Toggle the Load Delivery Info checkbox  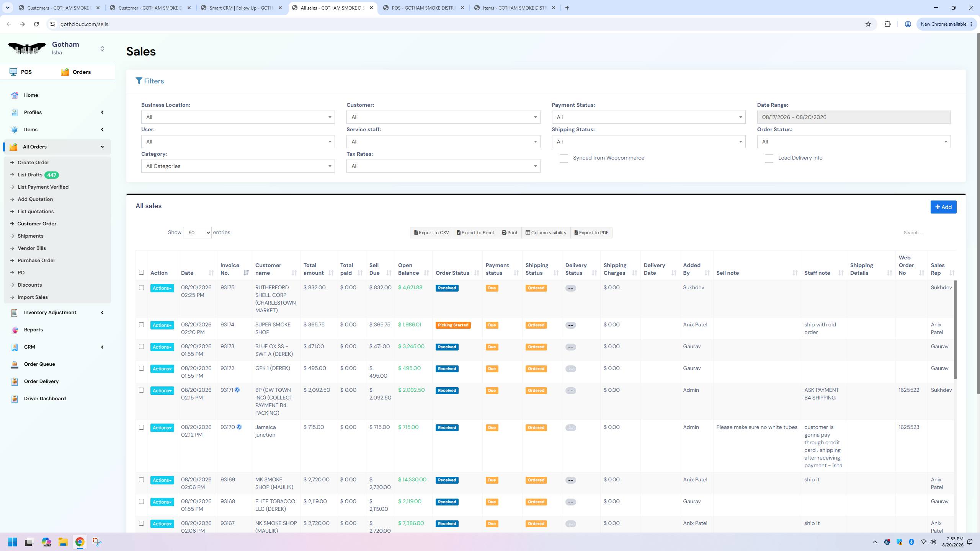click(x=769, y=158)
